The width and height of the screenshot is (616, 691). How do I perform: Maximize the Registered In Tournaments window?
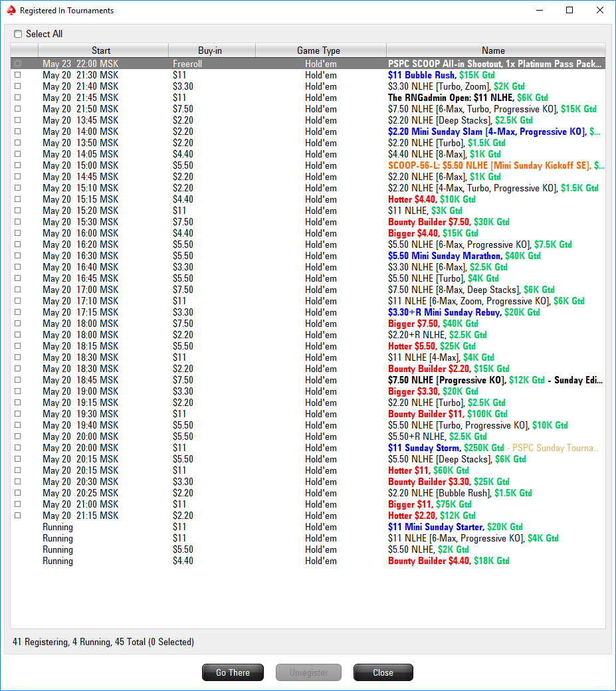[x=569, y=10]
